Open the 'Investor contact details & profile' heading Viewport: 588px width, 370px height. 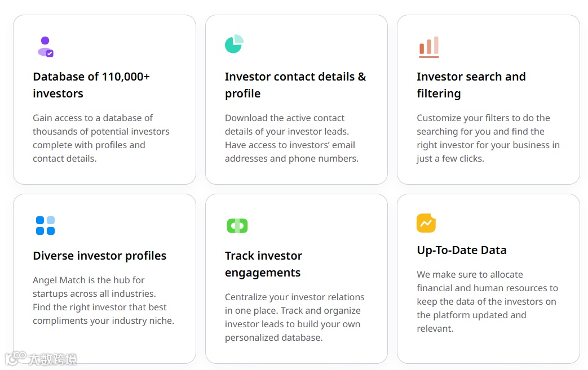click(x=295, y=85)
